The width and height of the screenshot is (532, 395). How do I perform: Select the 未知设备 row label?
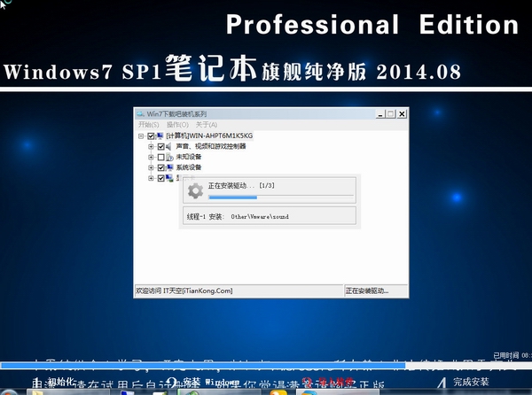tap(189, 157)
